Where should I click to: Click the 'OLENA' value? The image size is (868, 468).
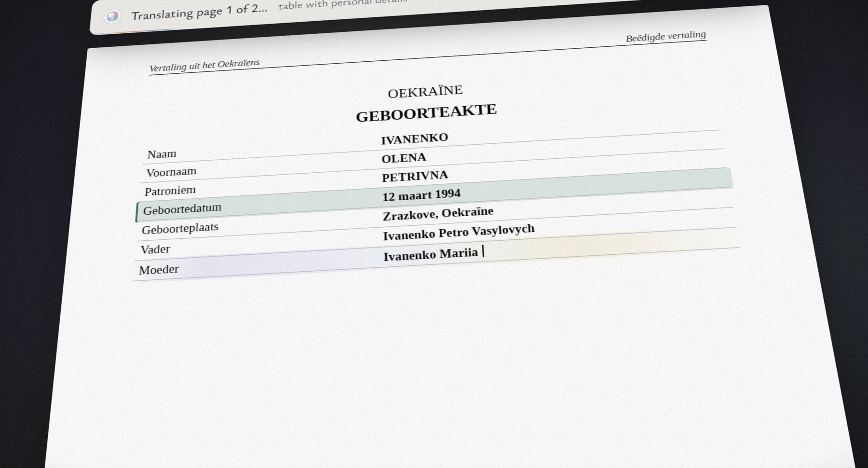point(404,158)
